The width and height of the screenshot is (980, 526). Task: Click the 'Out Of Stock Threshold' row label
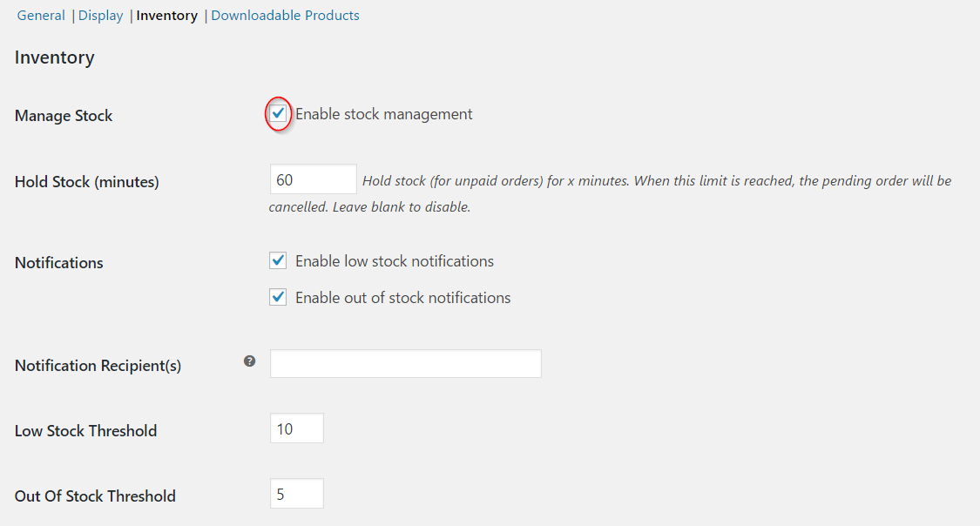pos(95,496)
